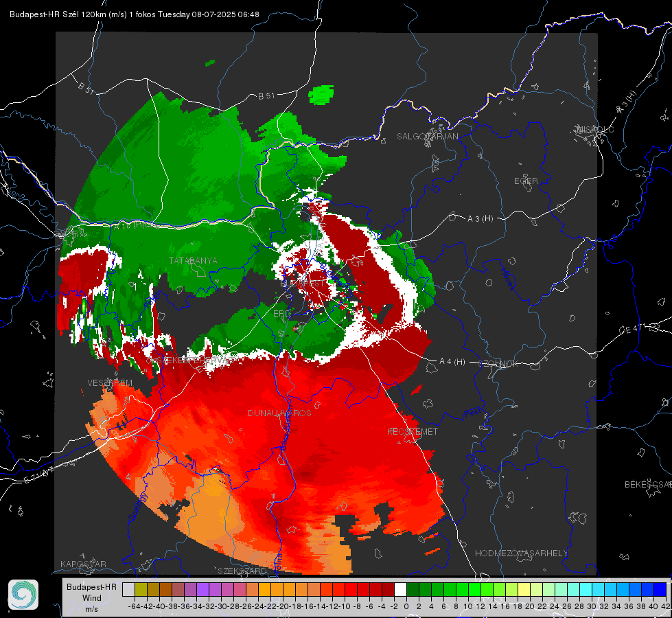Click the ÉRD town label
The width and height of the screenshot is (672, 618).
pos(281,314)
